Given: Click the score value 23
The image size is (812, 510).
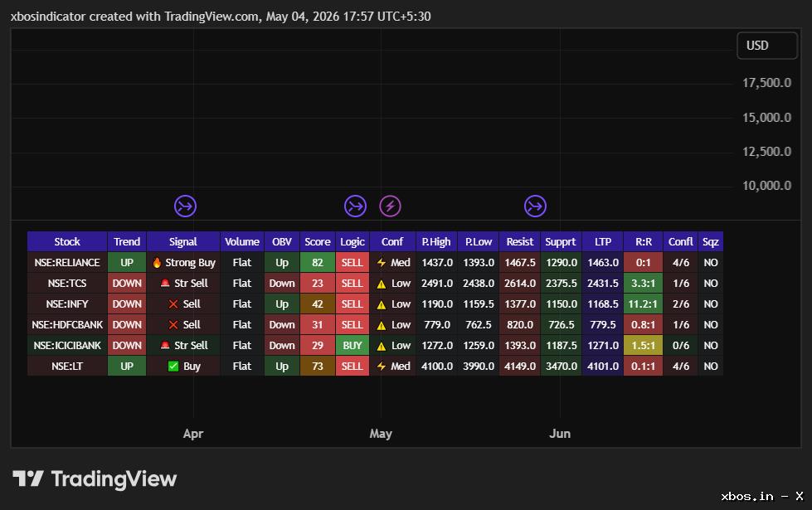Looking at the screenshot, I should pos(318,284).
